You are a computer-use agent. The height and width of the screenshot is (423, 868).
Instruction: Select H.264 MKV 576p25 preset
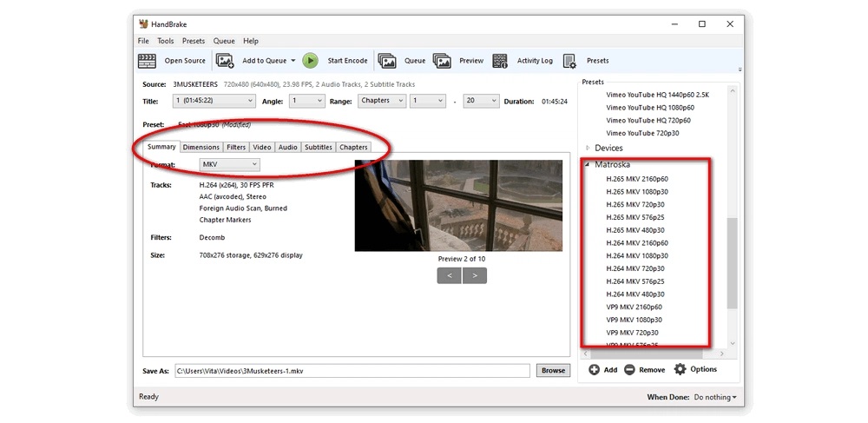[x=635, y=281]
